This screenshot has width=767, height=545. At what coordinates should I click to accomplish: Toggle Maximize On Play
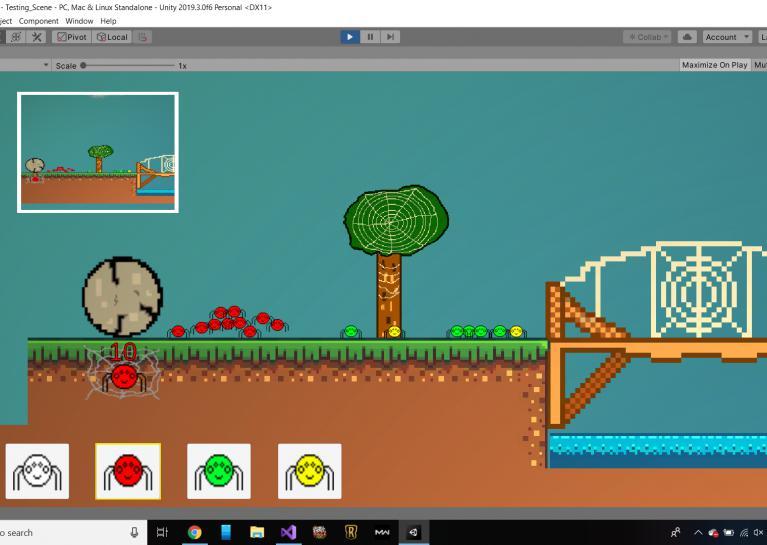(x=714, y=65)
